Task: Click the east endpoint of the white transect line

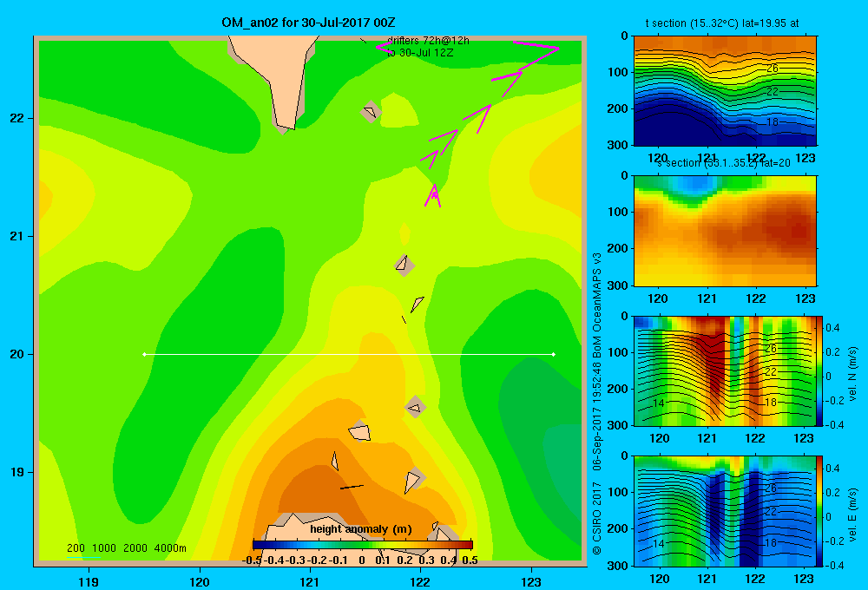Action: pos(554,354)
